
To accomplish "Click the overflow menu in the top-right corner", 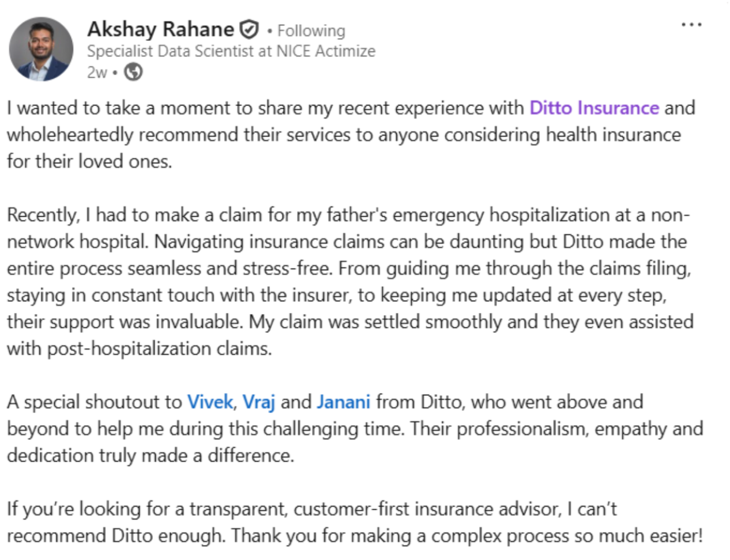I will [x=691, y=24].
